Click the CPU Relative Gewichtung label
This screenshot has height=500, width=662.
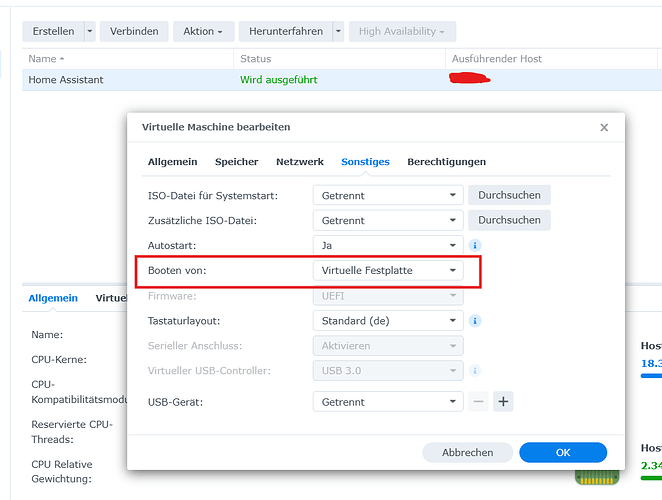pyautogui.click(x=62, y=472)
